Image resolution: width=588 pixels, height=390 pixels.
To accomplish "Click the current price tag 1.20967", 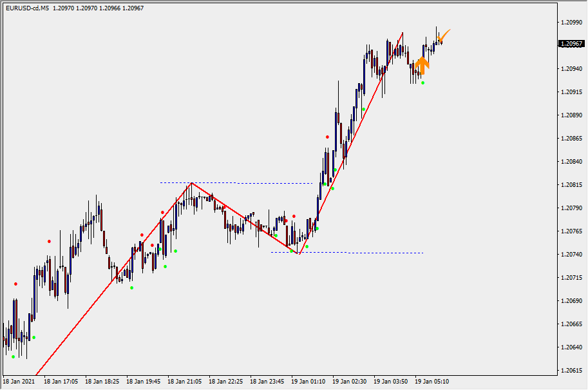I will point(571,44).
